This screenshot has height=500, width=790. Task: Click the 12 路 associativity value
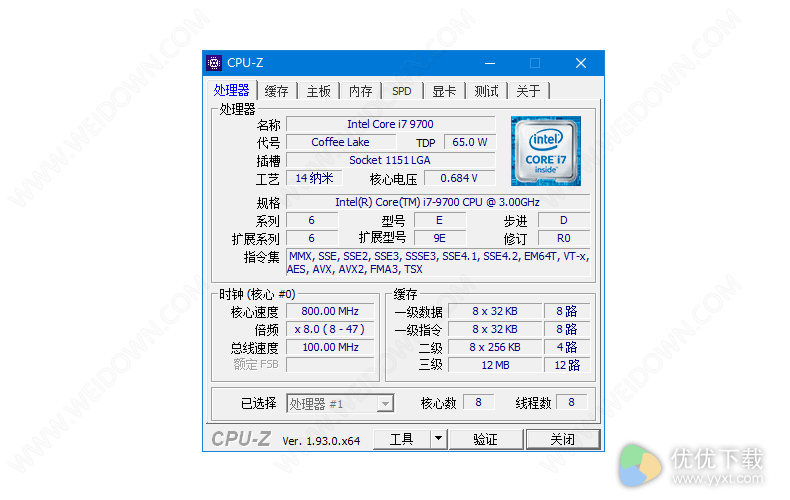tap(567, 365)
